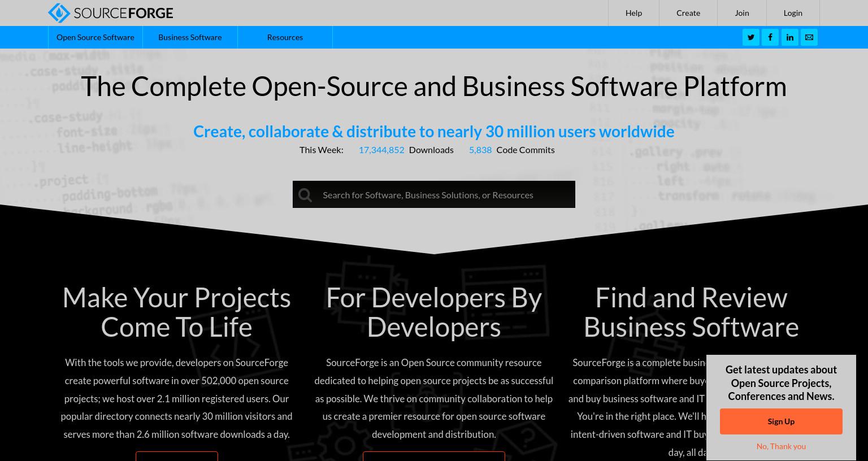This screenshot has height=461, width=868.
Task: Open the LinkedIn social icon
Action: coord(789,37)
